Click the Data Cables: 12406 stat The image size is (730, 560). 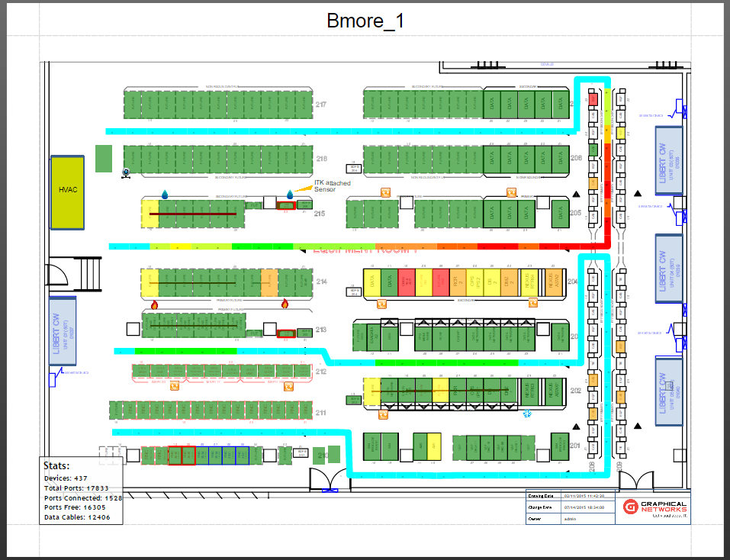pyautogui.click(x=77, y=517)
